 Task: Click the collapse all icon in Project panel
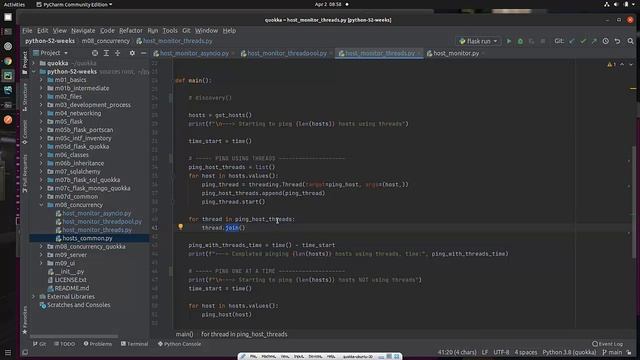click(118, 53)
